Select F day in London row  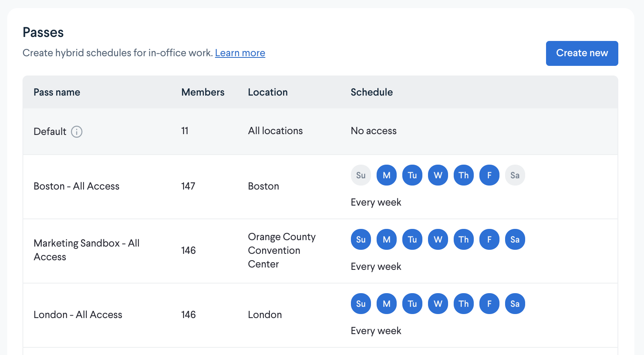(x=489, y=304)
